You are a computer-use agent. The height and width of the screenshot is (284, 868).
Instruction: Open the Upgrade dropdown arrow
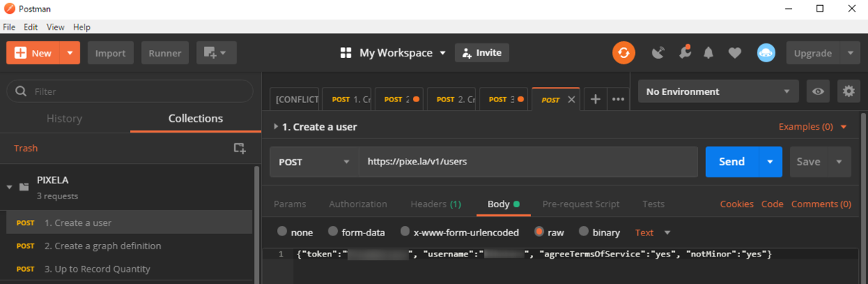(850, 53)
